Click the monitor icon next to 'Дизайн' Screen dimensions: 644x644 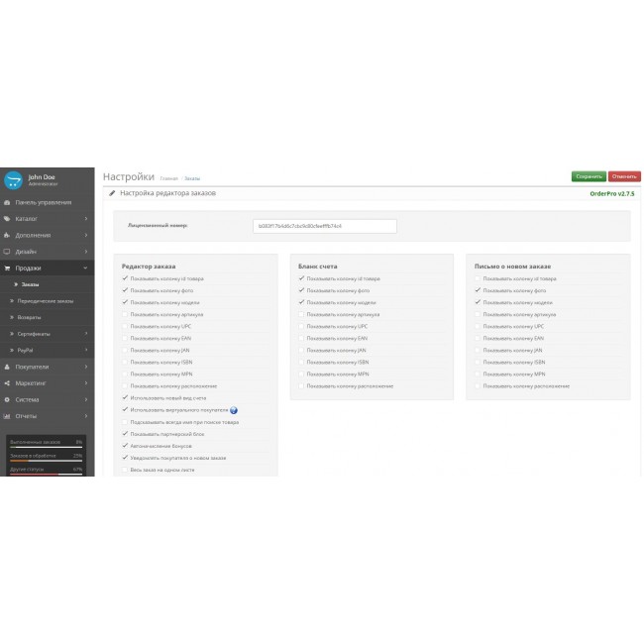pos(7,252)
